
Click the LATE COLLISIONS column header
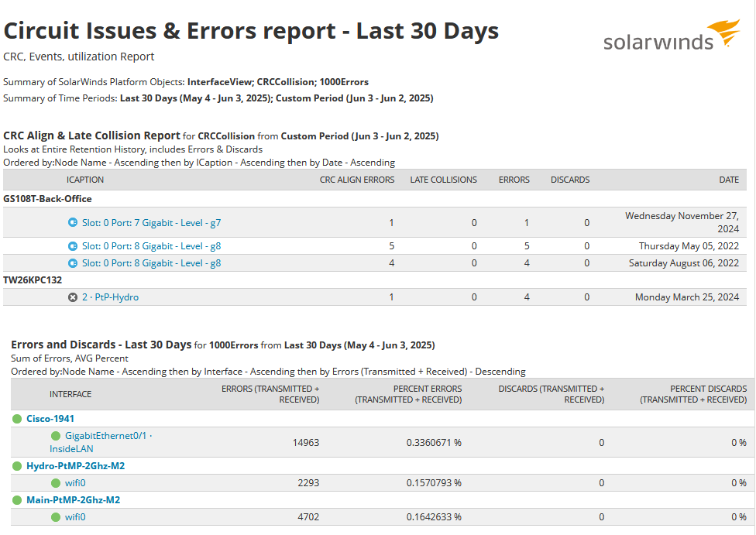(444, 180)
